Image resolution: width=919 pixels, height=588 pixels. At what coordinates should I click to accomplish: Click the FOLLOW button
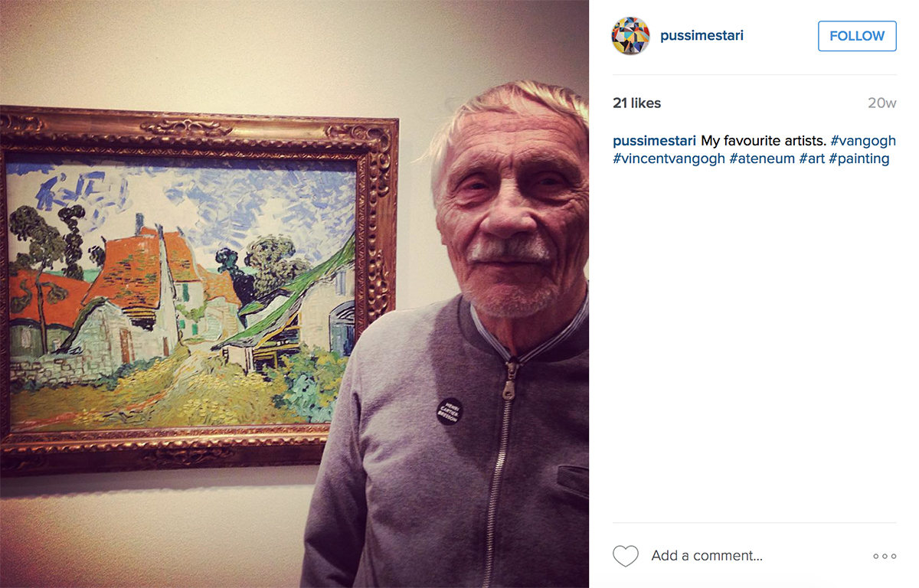857,36
